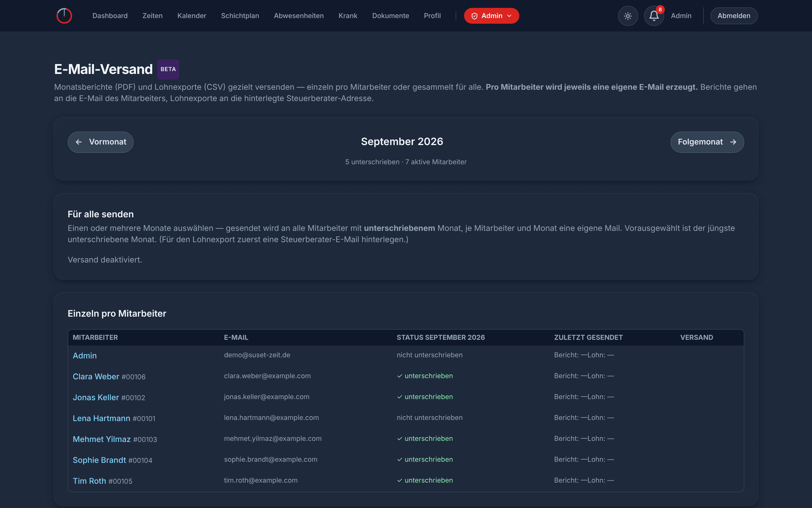Click the Abmelden button
This screenshot has height=508, width=812.
point(734,16)
